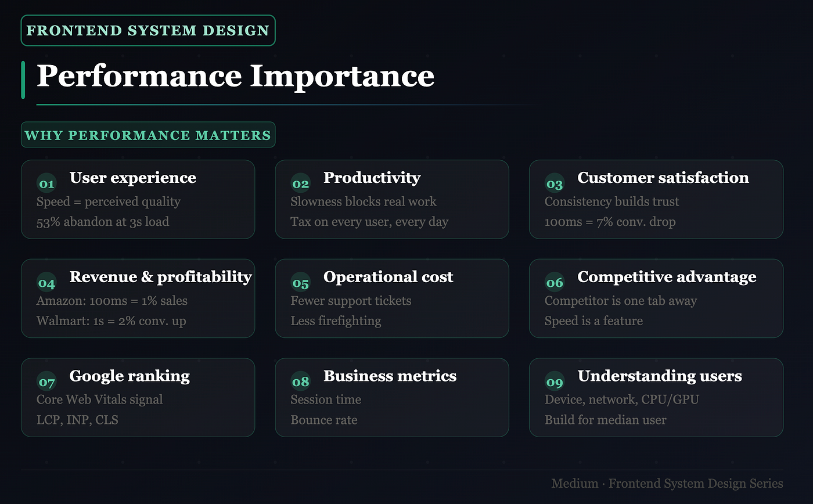Viewport: 813px width, 504px height.
Task: Select the Understanding users heading
Action: tap(660, 376)
